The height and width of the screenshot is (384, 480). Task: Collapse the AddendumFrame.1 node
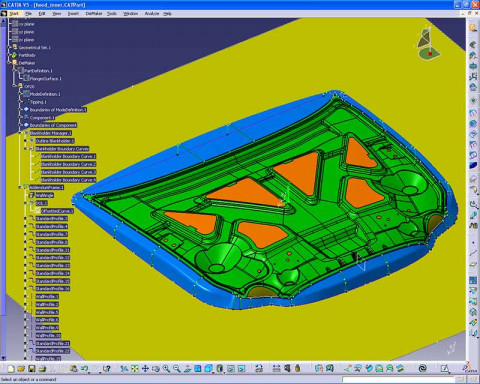coord(20,187)
